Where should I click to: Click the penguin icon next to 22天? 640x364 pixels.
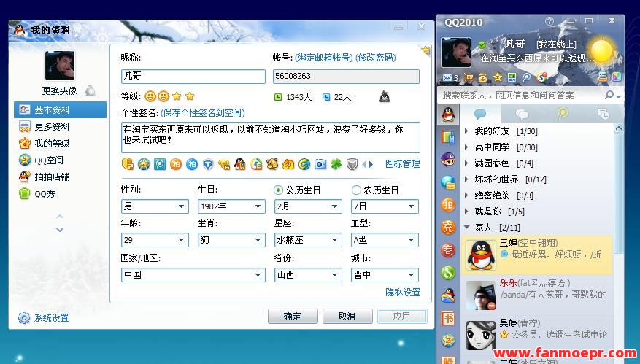(385, 97)
